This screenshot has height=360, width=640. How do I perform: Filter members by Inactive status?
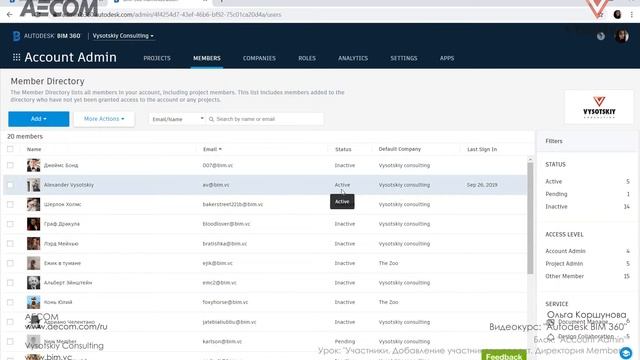coord(556,207)
